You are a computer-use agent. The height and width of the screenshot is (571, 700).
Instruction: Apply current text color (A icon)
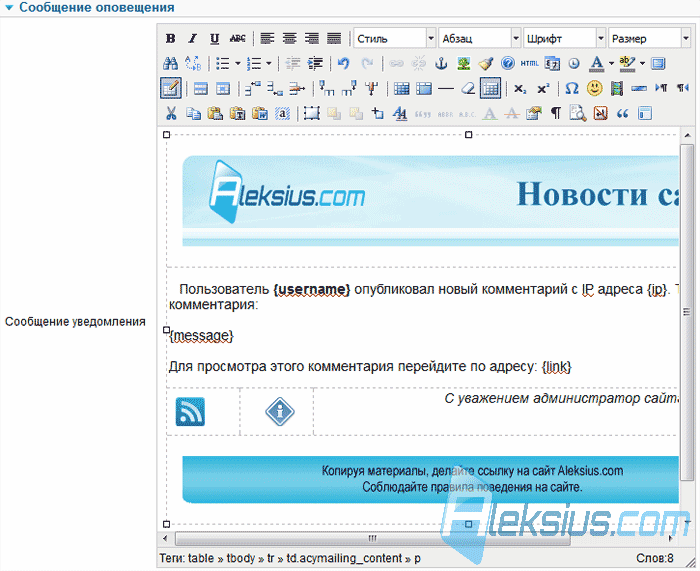tap(596, 63)
